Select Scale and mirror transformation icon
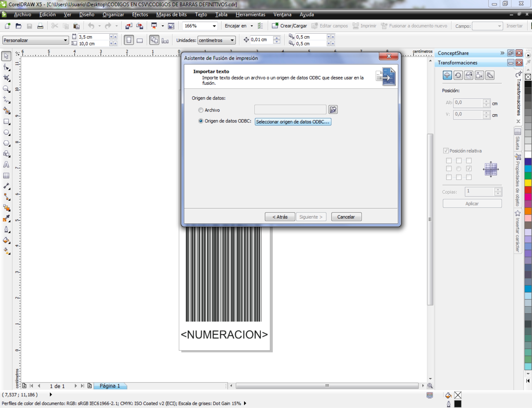This screenshot has width=532, height=408. click(469, 75)
